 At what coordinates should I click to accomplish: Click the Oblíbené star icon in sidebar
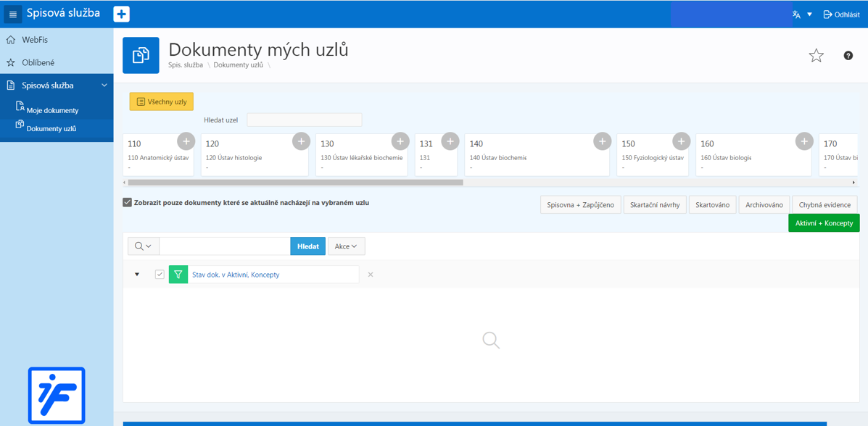(x=10, y=62)
